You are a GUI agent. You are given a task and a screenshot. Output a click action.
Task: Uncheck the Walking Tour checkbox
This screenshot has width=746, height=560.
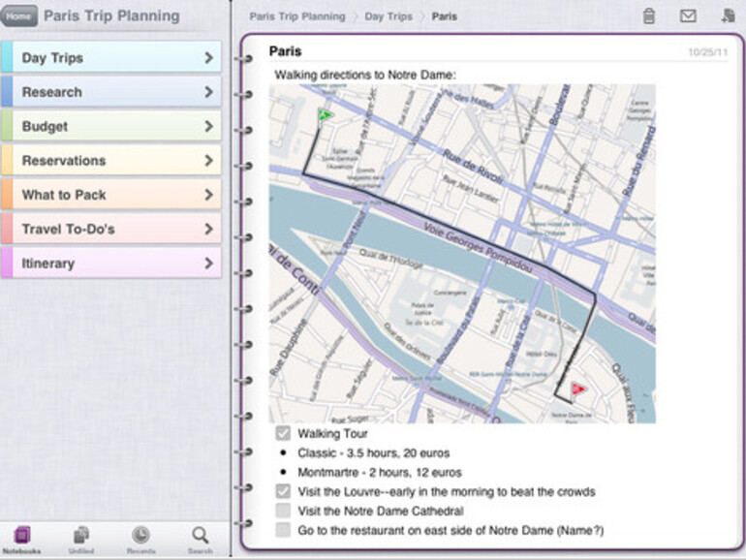tap(283, 433)
